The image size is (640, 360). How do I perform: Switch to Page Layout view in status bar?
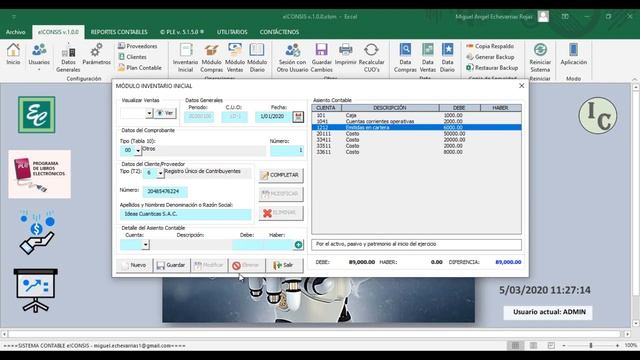tap(533, 346)
